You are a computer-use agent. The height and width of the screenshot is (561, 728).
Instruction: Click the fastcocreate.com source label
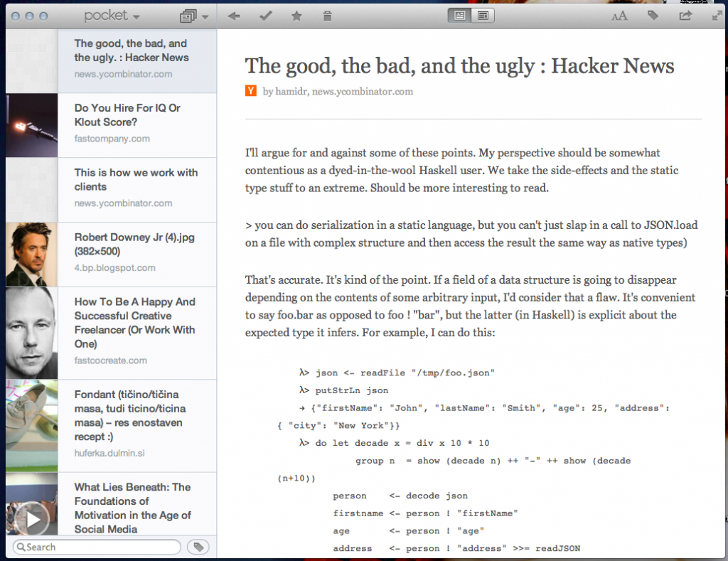click(x=110, y=360)
